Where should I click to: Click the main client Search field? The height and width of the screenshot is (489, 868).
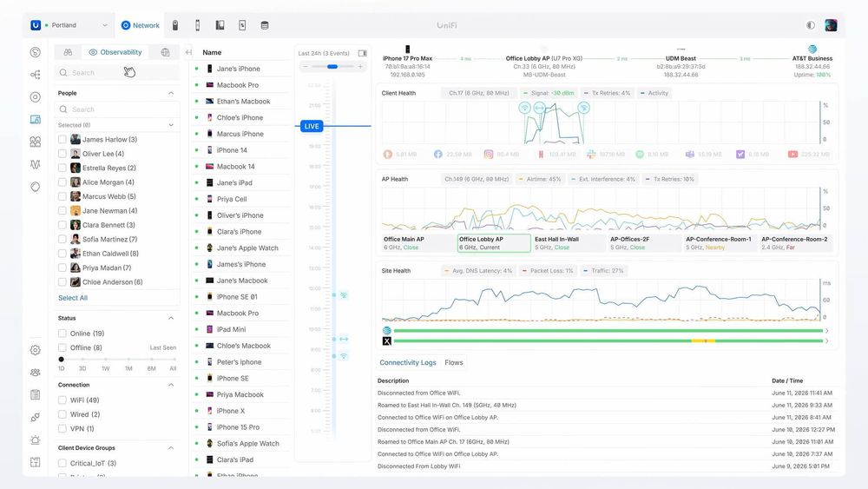tap(117, 73)
